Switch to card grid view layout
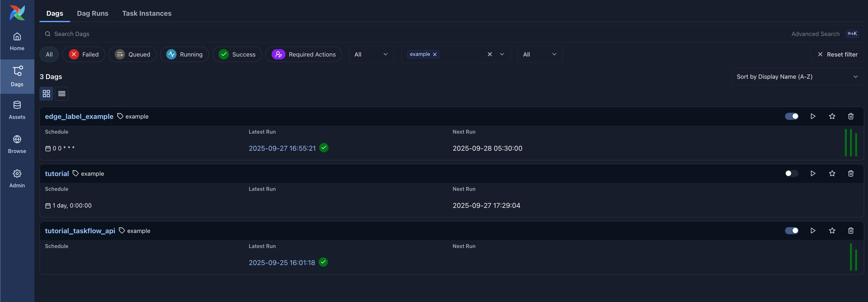868x302 pixels. (46, 93)
